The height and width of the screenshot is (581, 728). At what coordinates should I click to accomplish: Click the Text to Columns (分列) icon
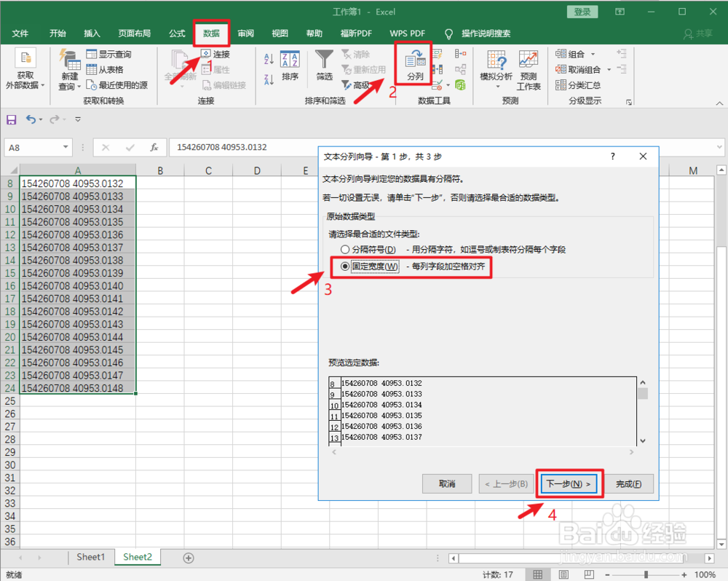[415, 65]
